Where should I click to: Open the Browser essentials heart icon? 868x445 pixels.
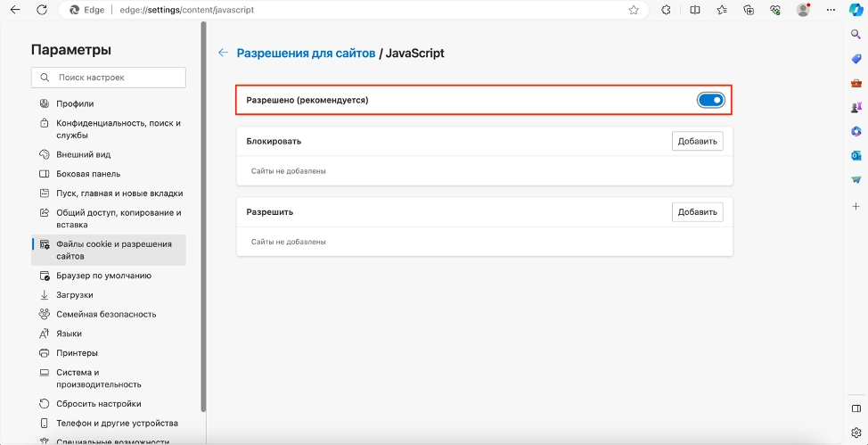(775, 10)
